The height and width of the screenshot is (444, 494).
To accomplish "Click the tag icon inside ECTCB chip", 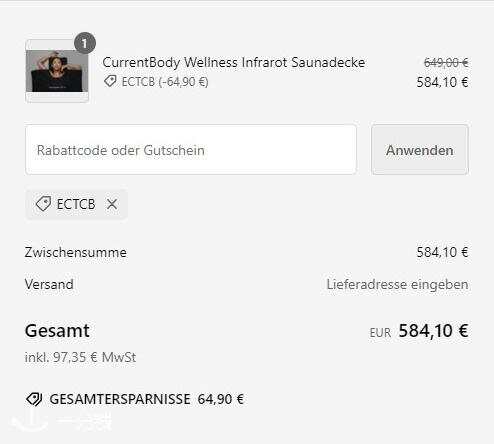I will [x=43, y=204].
